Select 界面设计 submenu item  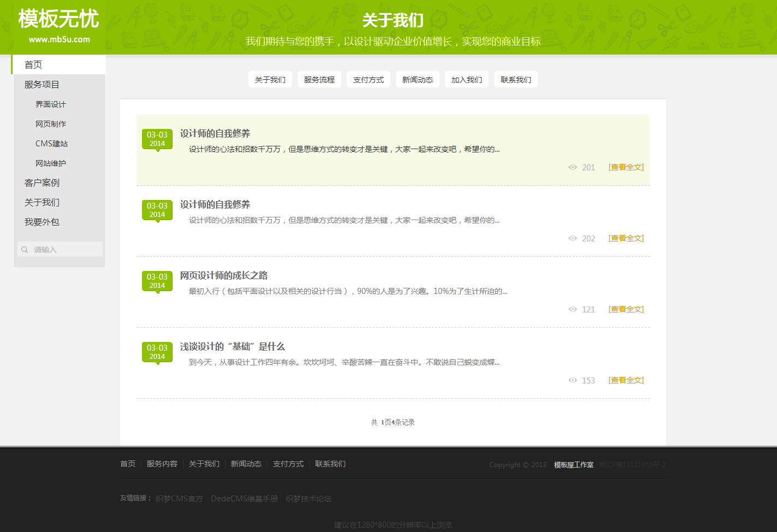51,104
